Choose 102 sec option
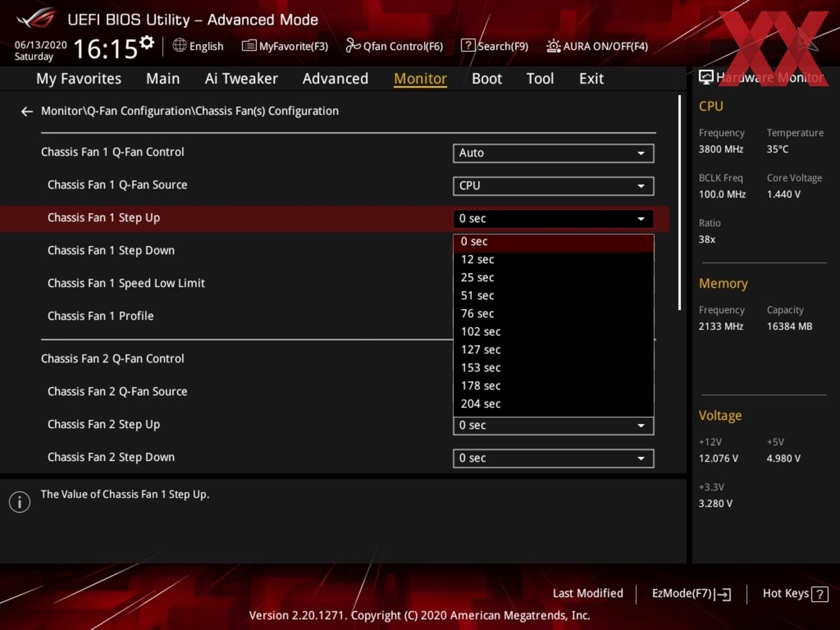 point(553,332)
